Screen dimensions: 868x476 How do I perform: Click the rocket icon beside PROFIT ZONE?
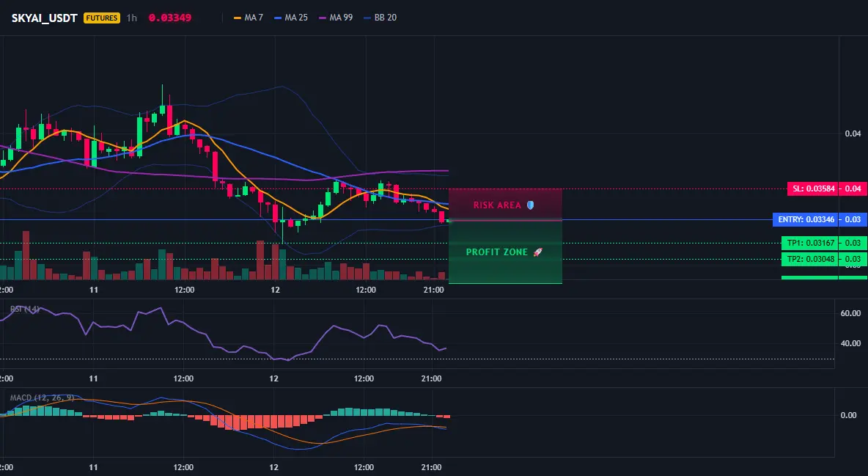[537, 252]
